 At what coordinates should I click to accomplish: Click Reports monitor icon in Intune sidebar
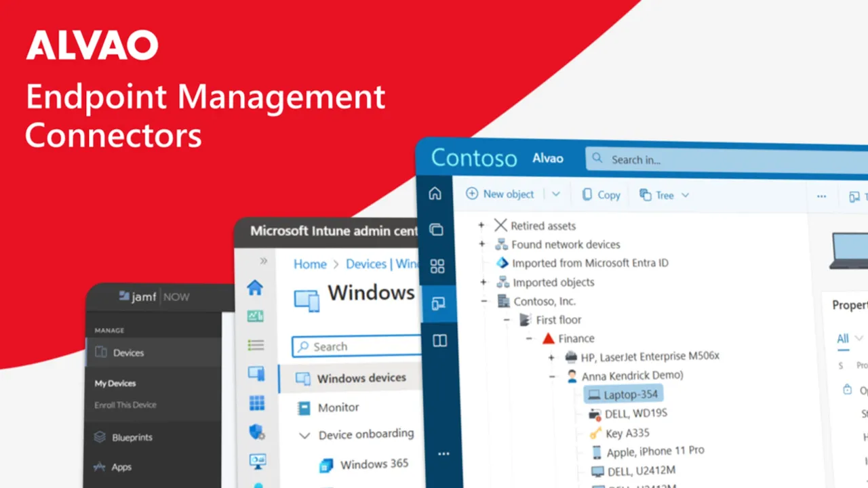tap(258, 461)
